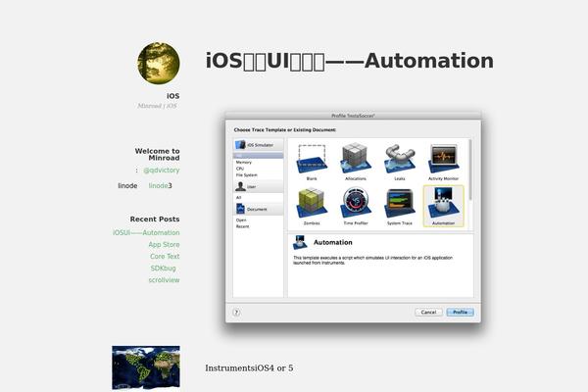Click the help question mark button
Viewport: 588px width, 392px height.
pos(236,312)
